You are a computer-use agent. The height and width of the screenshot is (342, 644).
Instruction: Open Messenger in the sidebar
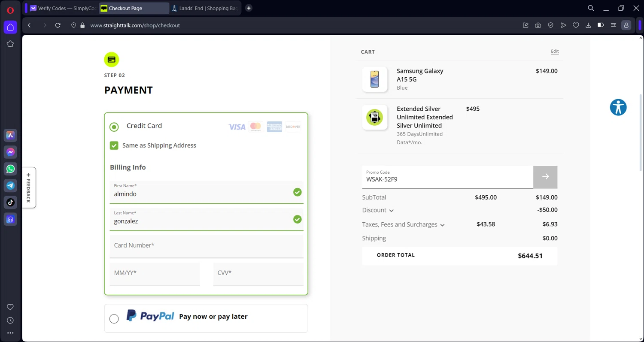click(10, 152)
